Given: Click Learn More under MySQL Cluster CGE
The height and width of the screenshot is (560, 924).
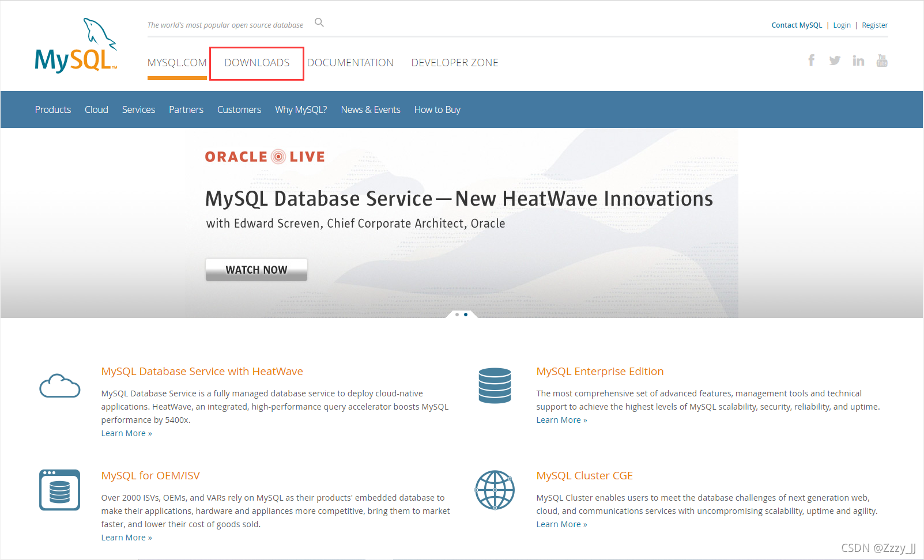Looking at the screenshot, I should click(x=561, y=524).
